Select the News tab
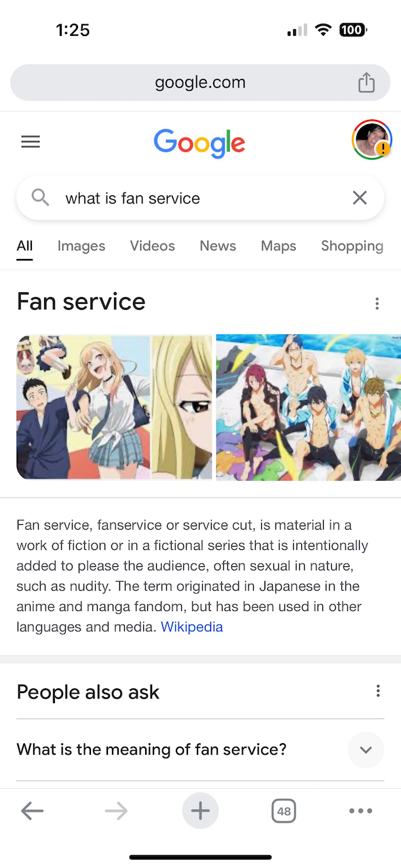This screenshot has height=868, width=401. (218, 246)
